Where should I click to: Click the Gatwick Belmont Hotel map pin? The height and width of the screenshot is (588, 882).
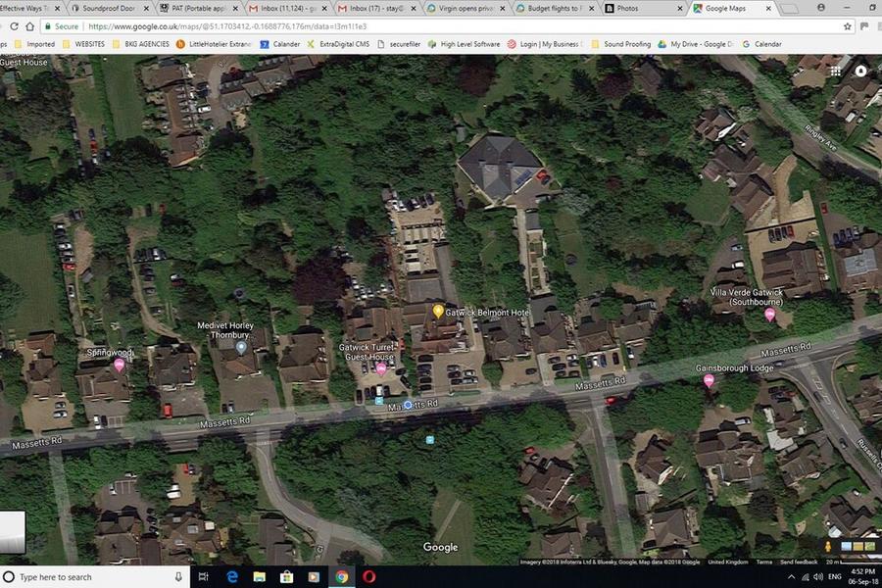tap(438, 311)
